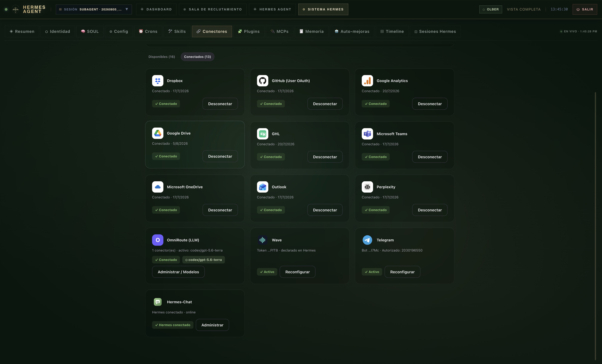
Task: Disconnect the Perplexity connector
Action: (x=430, y=210)
